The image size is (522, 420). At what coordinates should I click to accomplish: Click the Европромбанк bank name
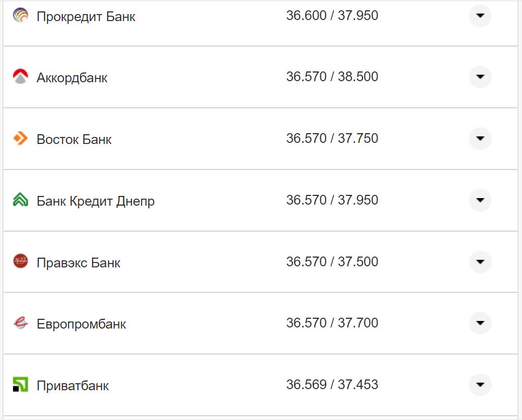click(81, 324)
